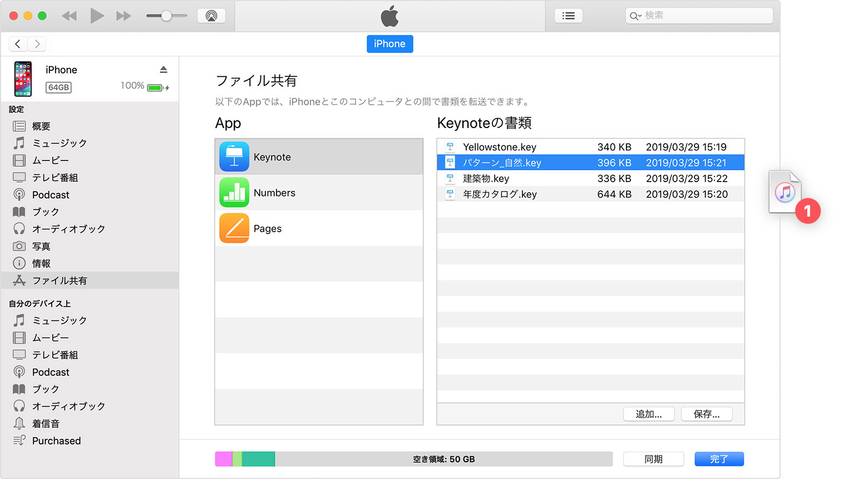Open Podcast under 自分のデバイス上
Screen dimensions: 868x479
[90, 372]
